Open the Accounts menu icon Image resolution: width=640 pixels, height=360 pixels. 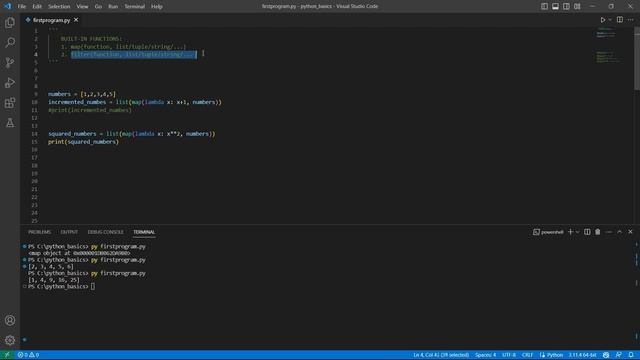pos(10,320)
